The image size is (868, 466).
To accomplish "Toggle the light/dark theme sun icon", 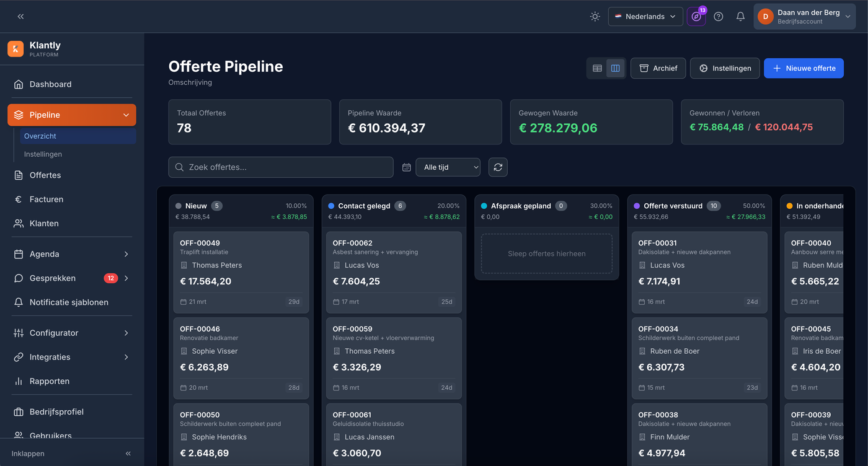I will coord(595,17).
